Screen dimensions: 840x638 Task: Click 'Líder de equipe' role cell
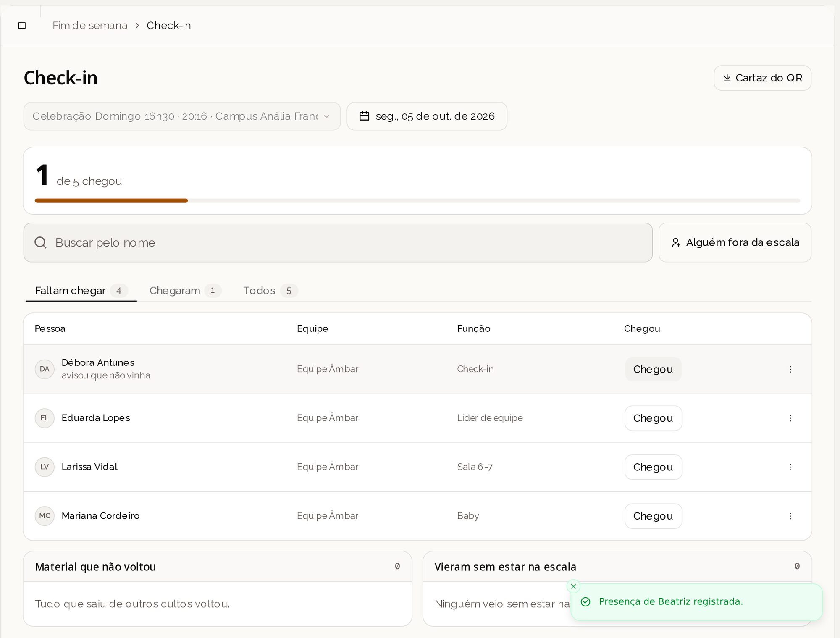click(x=490, y=418)
